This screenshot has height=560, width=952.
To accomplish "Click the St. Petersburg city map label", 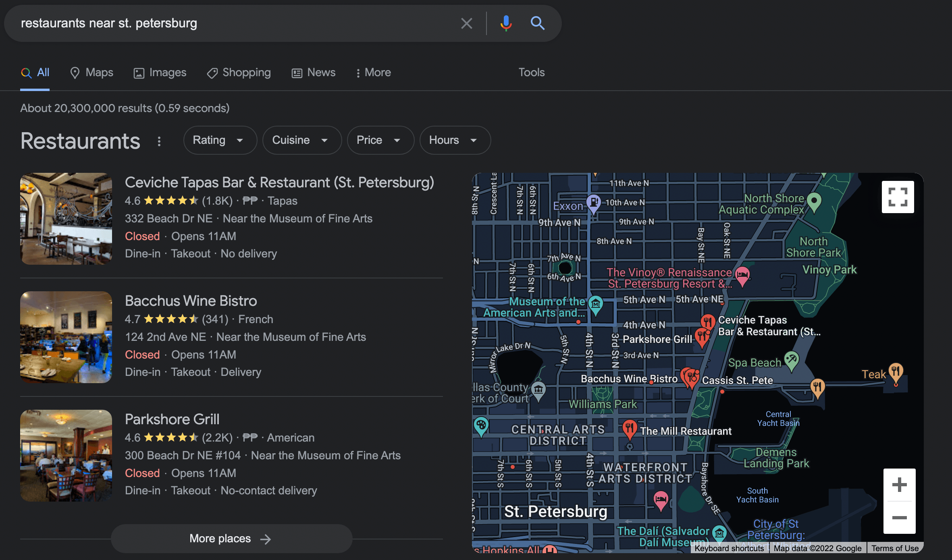I will (x=555, y=512).
